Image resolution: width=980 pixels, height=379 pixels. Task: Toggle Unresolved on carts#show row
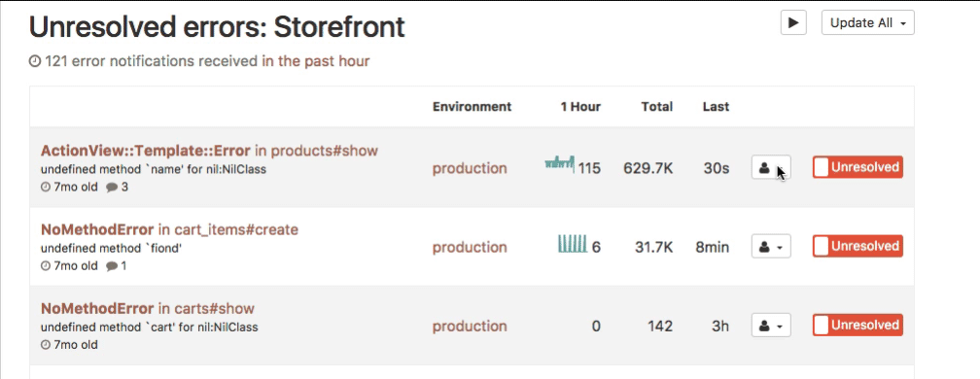[857, 325]
